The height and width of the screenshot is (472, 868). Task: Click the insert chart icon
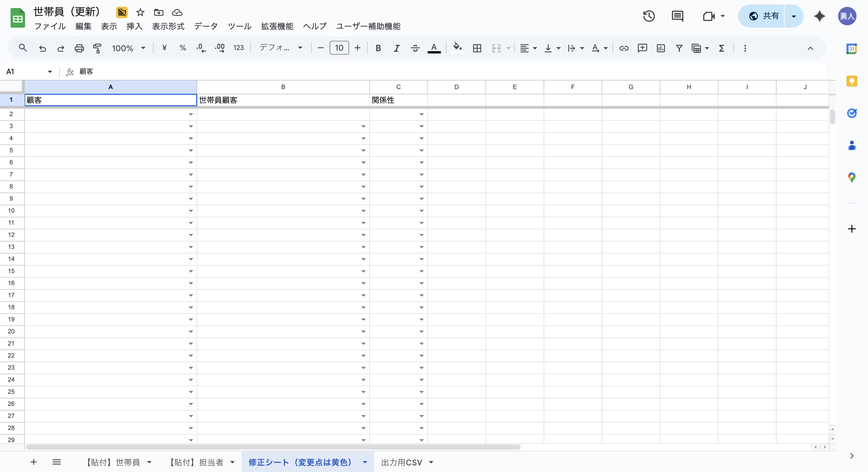pos(661,48)
